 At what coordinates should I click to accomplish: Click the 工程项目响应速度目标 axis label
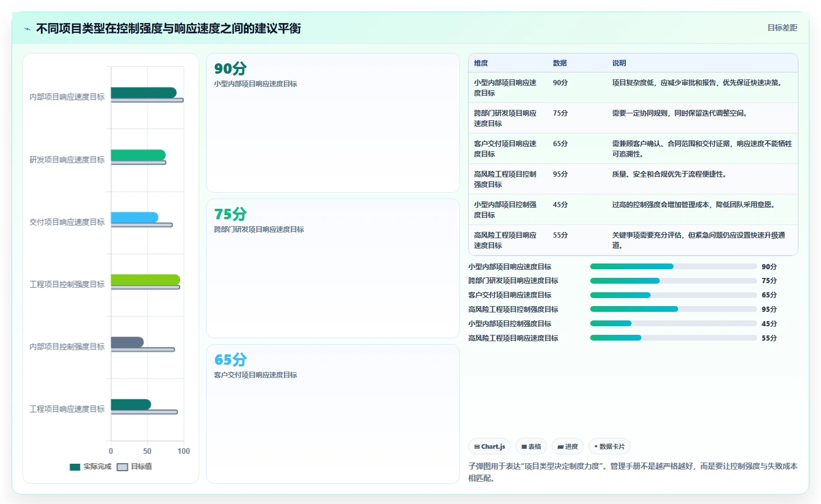coord(67,409)
